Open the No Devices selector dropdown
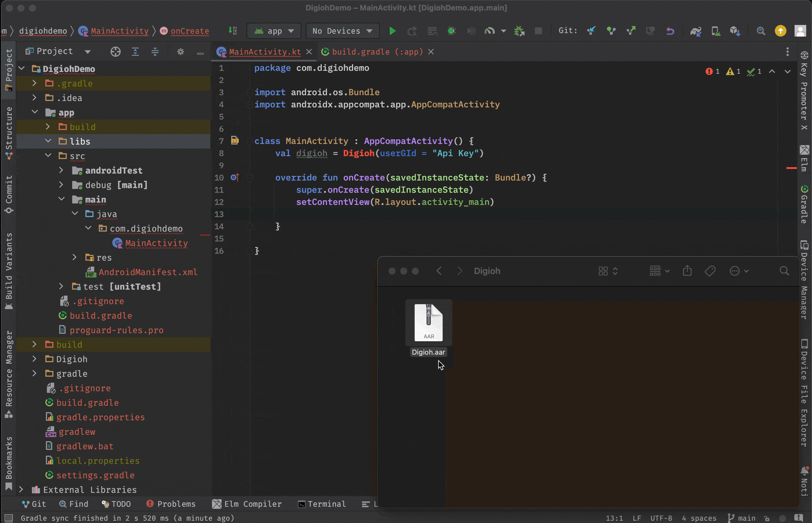Screen dimensions: 812x523 pyautogui.click(x=342, y=31)
